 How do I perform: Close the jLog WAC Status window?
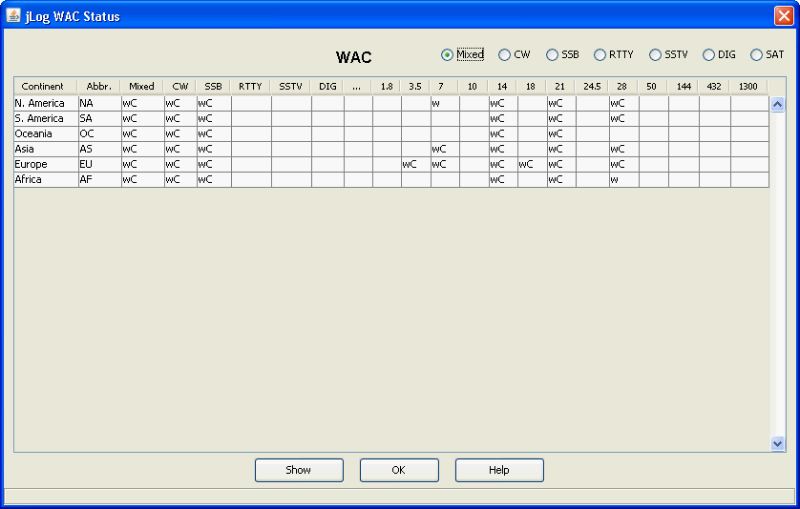pyautogui.click(x=783, y=16)
